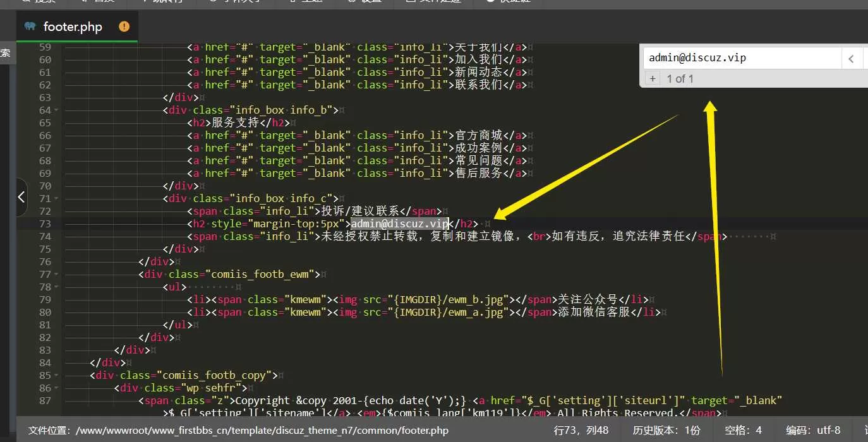Click '{IMGDIR}/ewm_b.jpg' source path on line 79

click(449, 299)
